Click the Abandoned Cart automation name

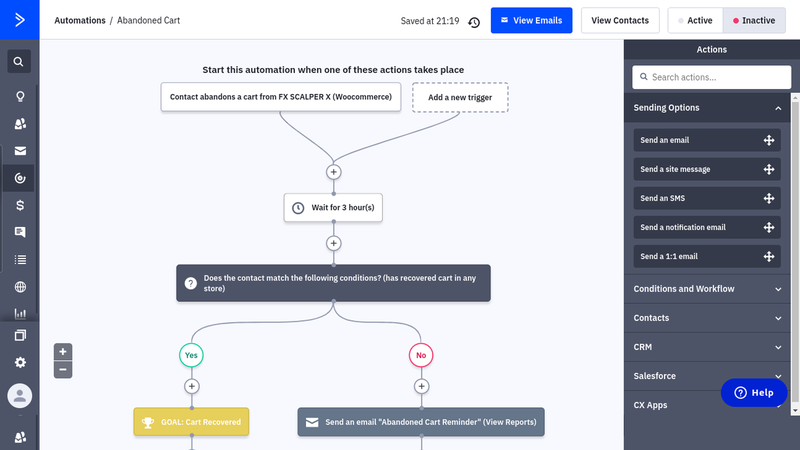148,20
